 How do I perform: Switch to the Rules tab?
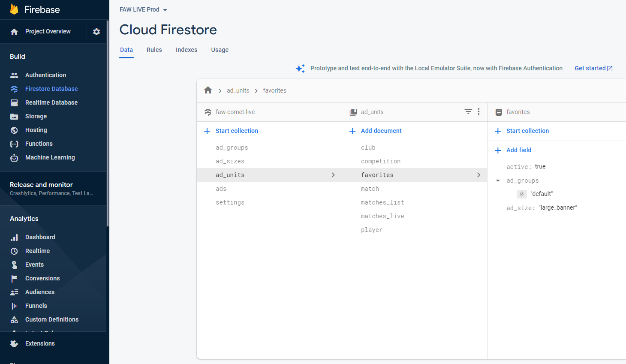click(154, 50)
